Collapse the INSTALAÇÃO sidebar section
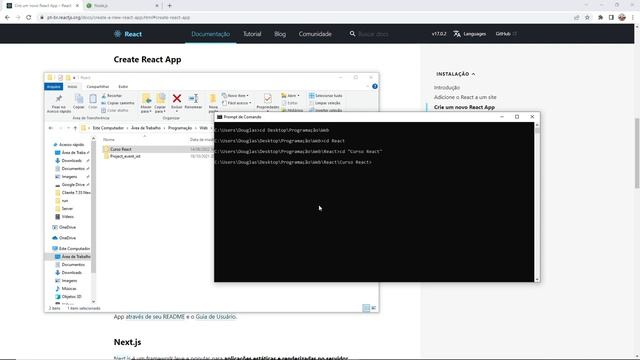This screenshot has width=640, height=360. [456, 74]
